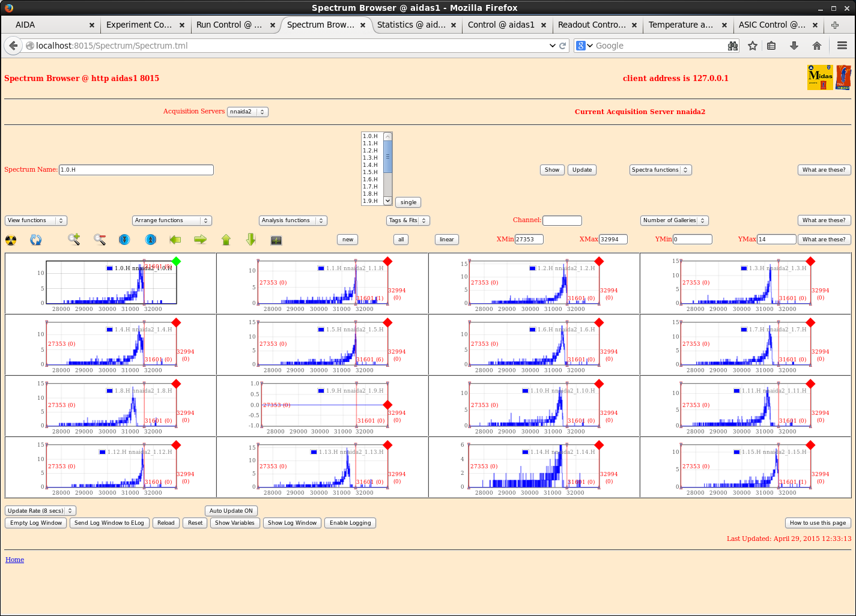Viewport: 856px width, 616px height.
Task: Expand the Spectra functions dropdown
Action: coord(660,170)
